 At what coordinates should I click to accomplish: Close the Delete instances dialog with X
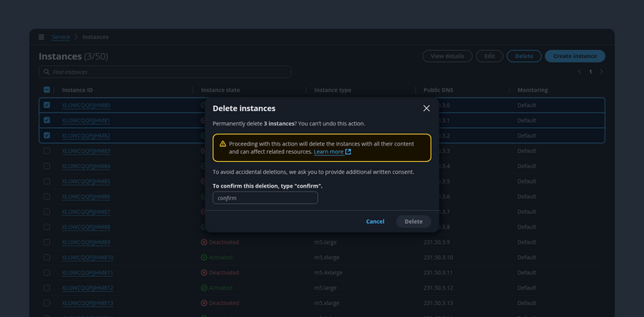(427, 109)
